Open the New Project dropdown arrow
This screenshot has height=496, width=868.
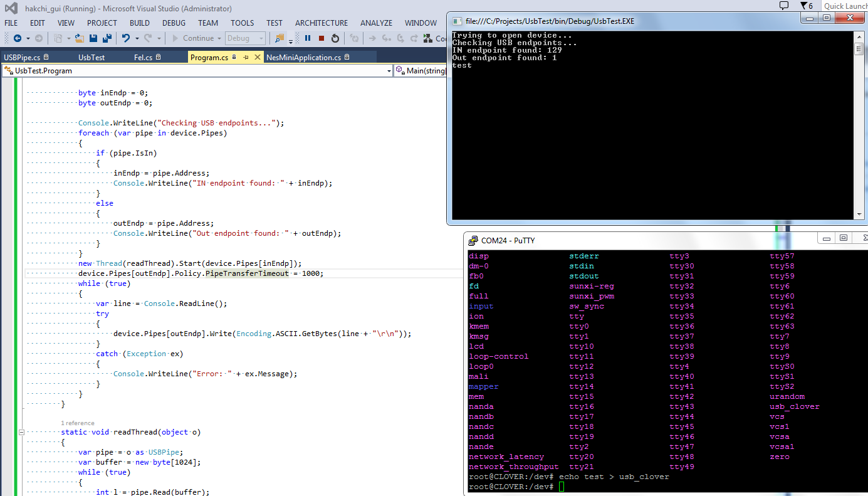pyautogui.click(x=68, y=38)
